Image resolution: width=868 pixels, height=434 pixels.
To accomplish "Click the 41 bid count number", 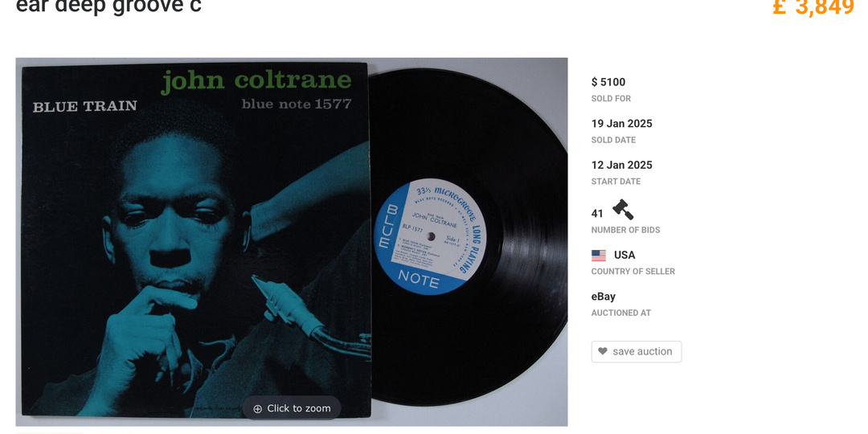I will pos(597,214).
